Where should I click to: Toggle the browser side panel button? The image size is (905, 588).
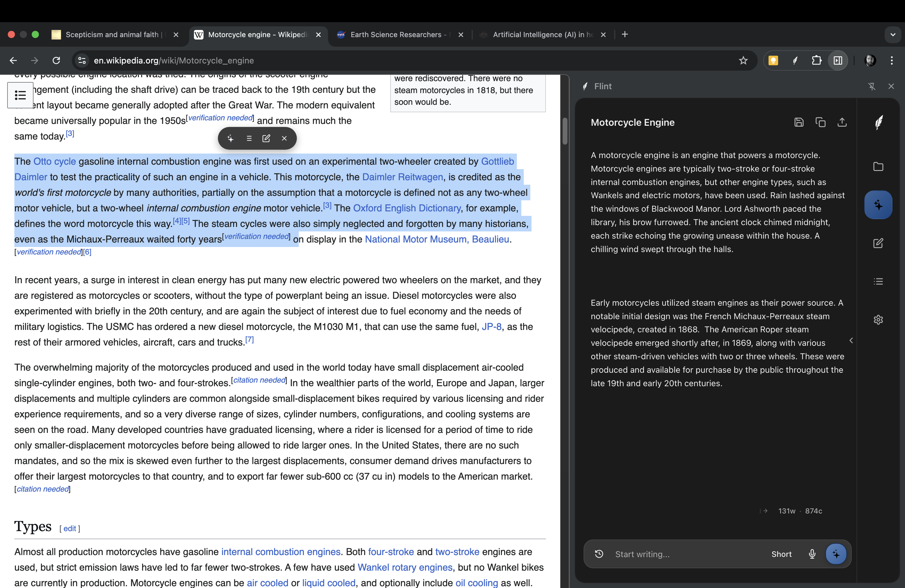(838, 60)
